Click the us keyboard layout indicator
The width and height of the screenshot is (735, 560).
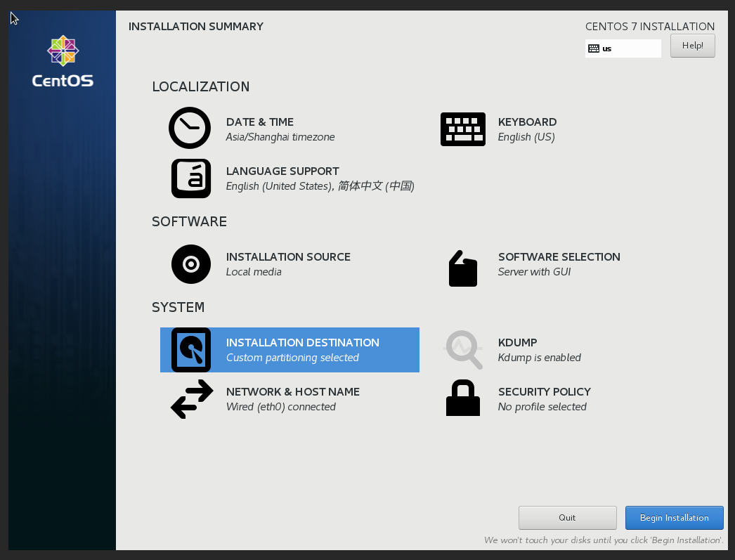[623, 48]
